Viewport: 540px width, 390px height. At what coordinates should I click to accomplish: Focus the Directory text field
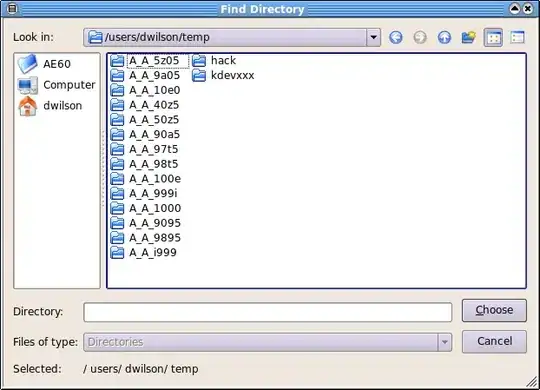pos(268,312)
